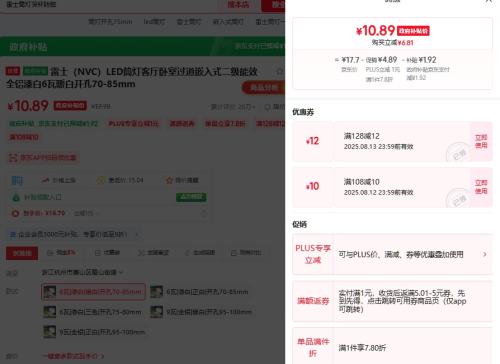This screenshot has width=500, height=364.
Task: Click the 价格上涨 trend icon
Action: pyautogui.click(x=45, y=180)
